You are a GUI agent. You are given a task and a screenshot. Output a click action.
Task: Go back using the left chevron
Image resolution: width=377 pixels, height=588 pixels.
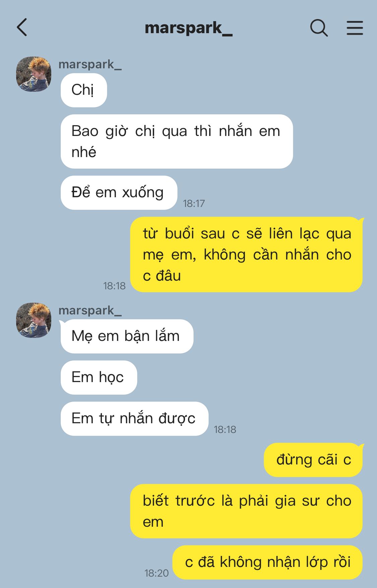point(22,27)
